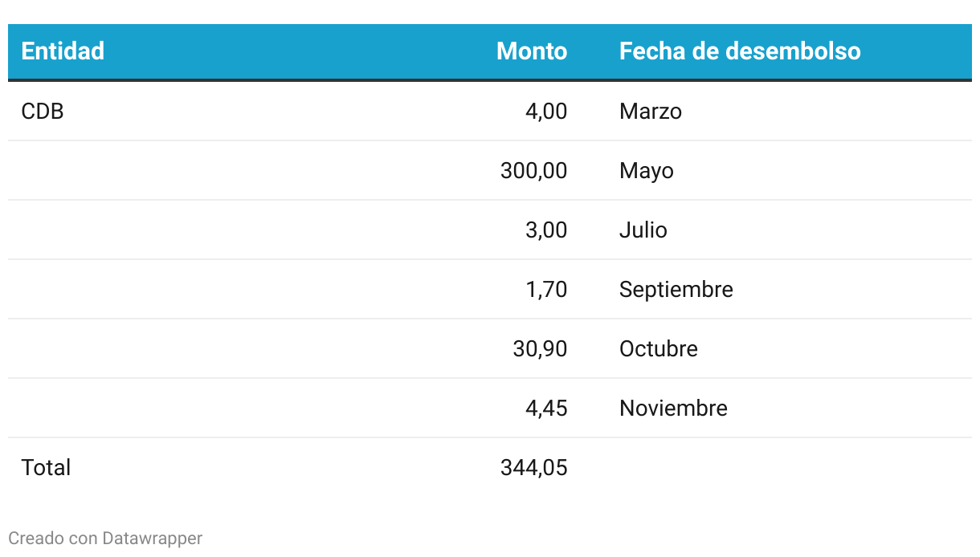Click the Fecha de desembolso header
The width and height of the screenshot is (980, 557).
(740, 51)
